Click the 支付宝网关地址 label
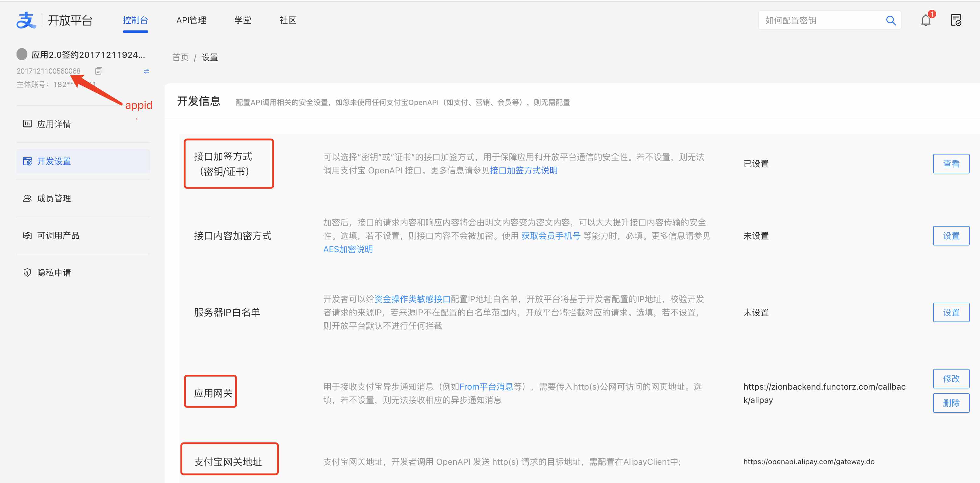 point(227,462)
